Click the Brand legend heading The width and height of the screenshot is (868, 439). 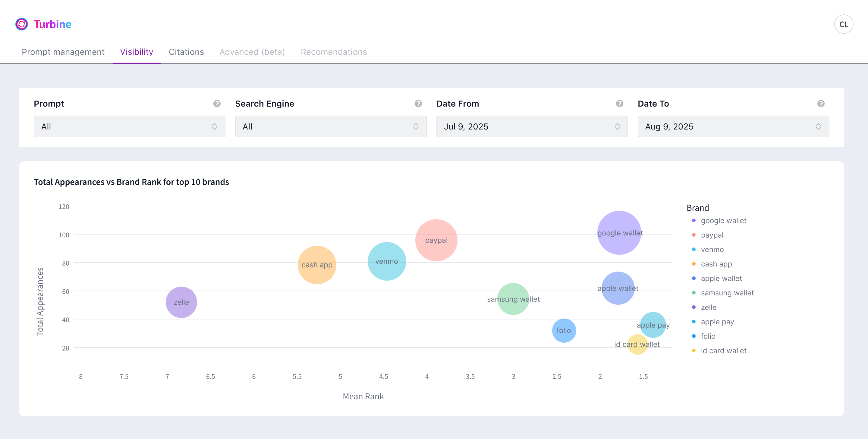point(698,208)
